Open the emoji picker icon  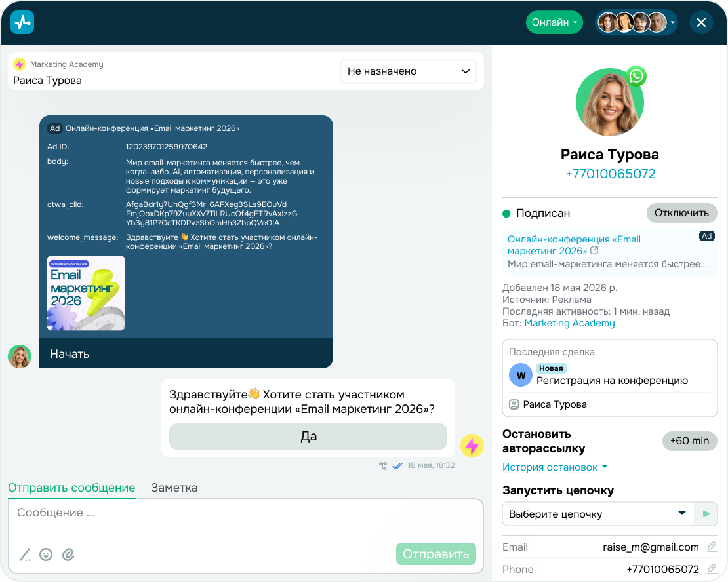point(46,554)
